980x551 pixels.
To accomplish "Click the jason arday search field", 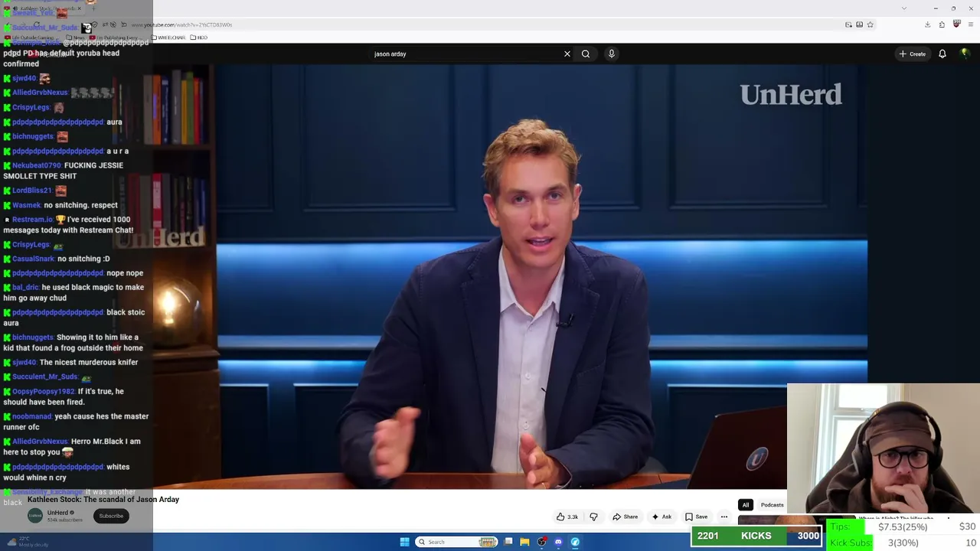I will [x=465, y=54].
